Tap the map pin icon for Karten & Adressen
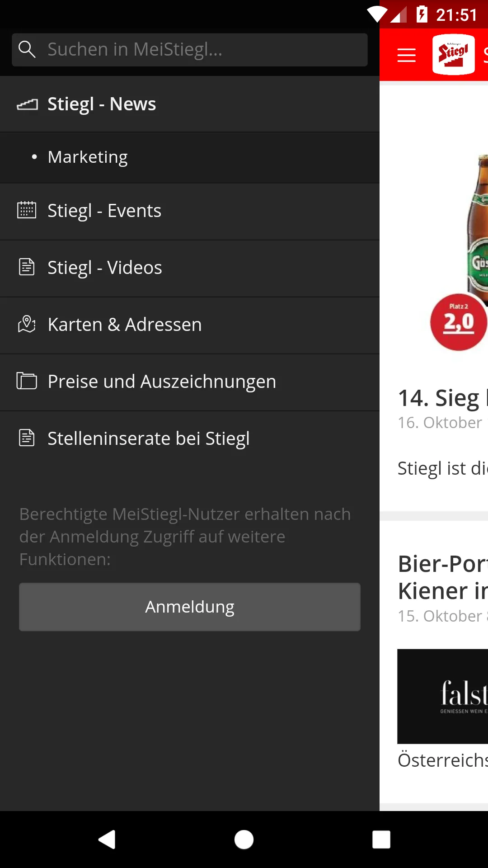This screenshot has height=868, width=488. pyautogui.click(x=27, y=324)
